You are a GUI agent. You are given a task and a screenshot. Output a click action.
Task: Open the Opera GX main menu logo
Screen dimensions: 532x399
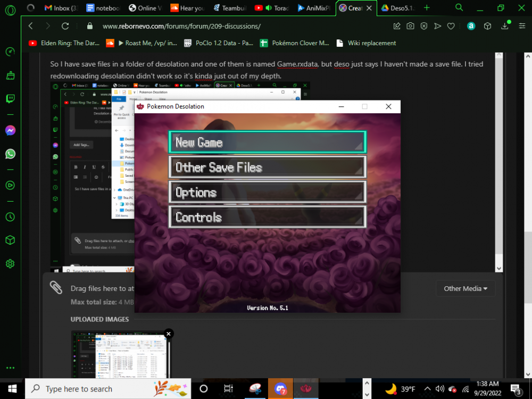pos(10,10)
